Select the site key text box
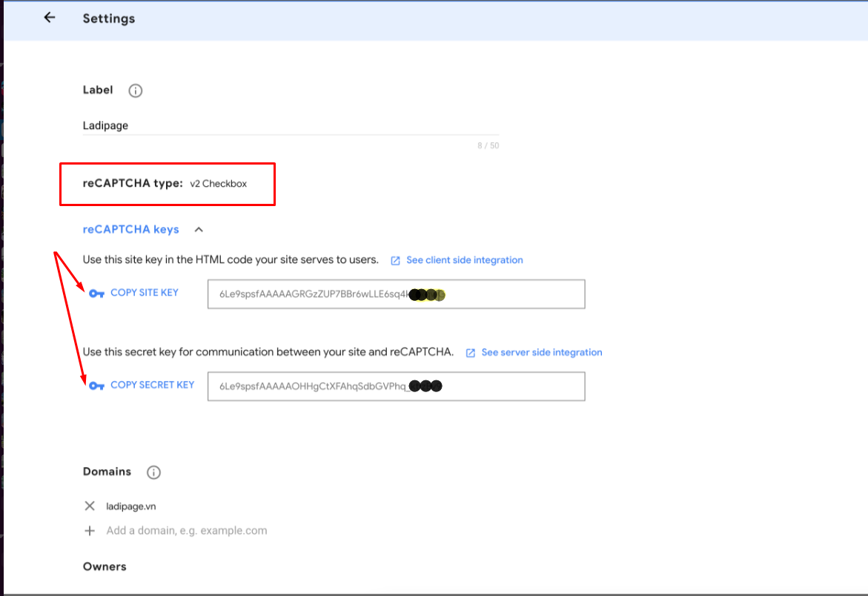868x596 pixels. [x=396, y=294]
